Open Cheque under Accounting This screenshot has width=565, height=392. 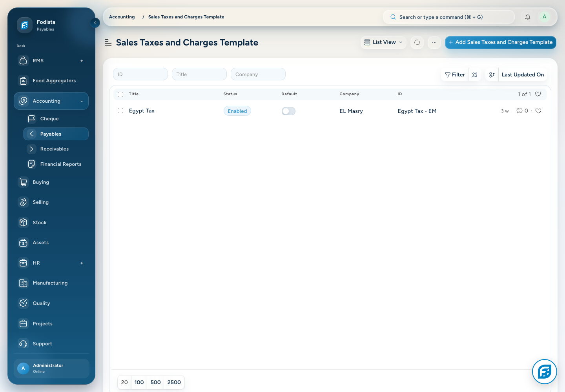[x=56, y=119]
